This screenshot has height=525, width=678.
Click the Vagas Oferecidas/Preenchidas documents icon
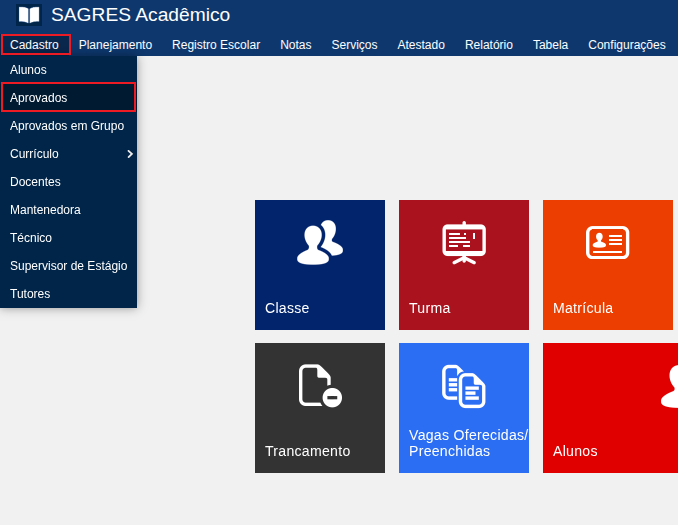click(x=464, y=386)
